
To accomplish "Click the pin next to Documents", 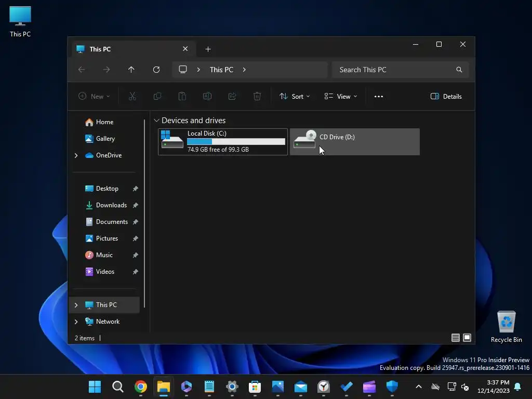I will point(136,222).
